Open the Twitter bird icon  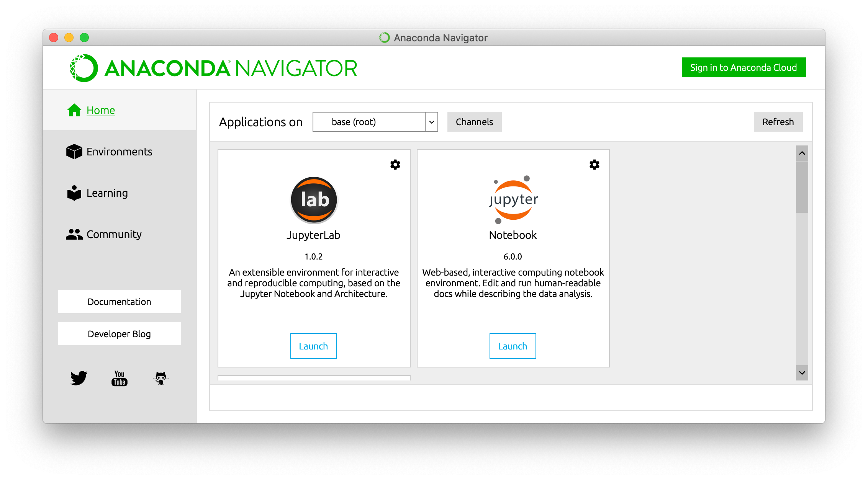(x=79, y=378)
